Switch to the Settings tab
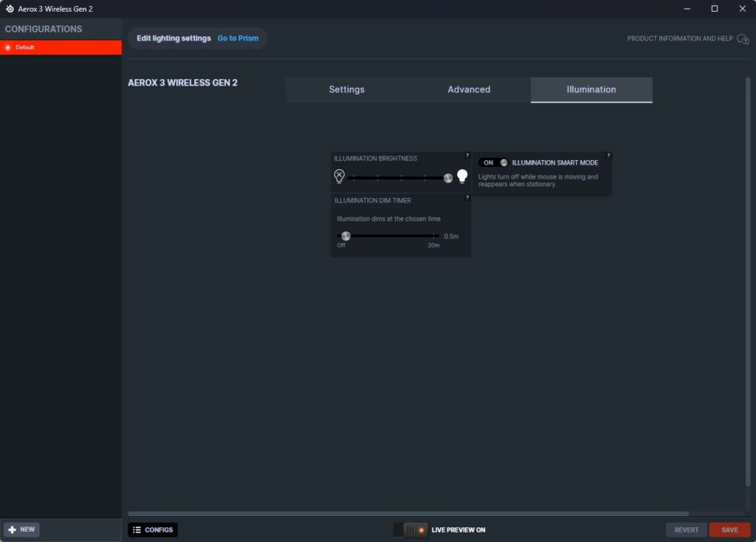The width and height of the screenshot is (756, 542). click(x=347, y=89)
